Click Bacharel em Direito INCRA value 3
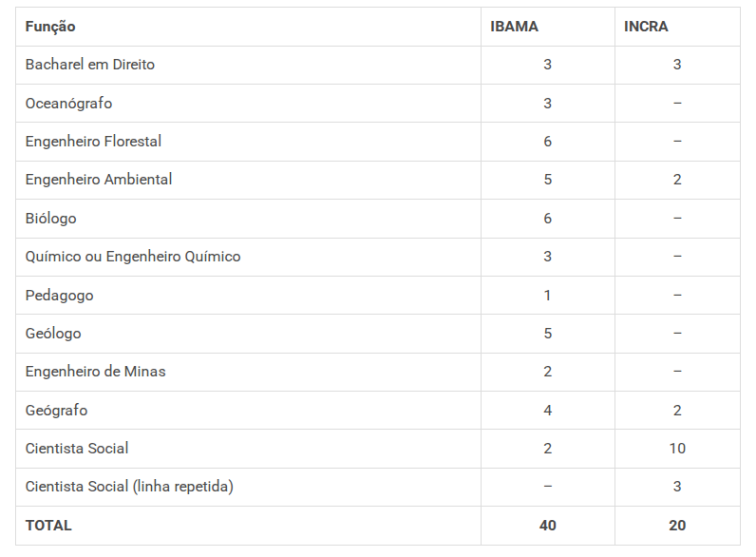Screen dimensions: 756x557 click(x=677, y=65)
